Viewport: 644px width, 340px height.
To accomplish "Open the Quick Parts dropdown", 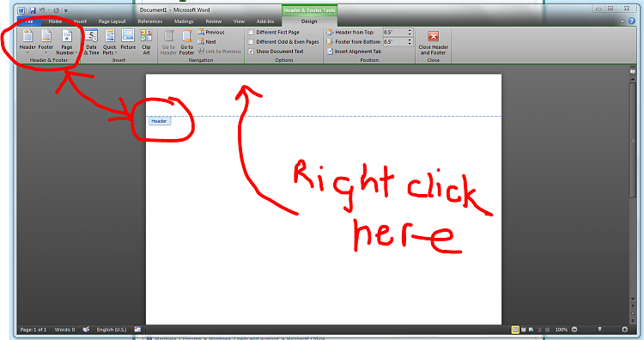I will click(x=110, y=42).
